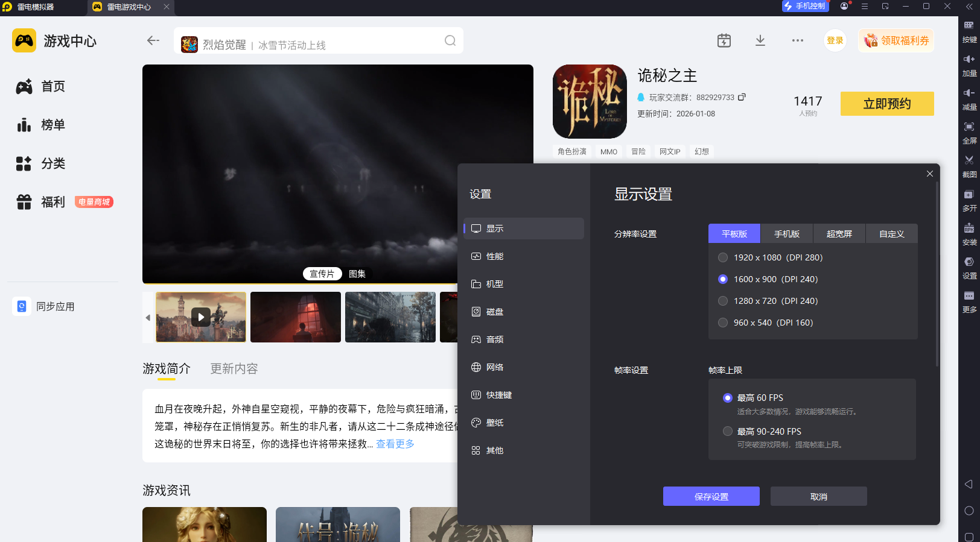The width and height of the screenshot is (980, 542).
Task: Click the 保存设置 button
Action: (x=711, y=496)
